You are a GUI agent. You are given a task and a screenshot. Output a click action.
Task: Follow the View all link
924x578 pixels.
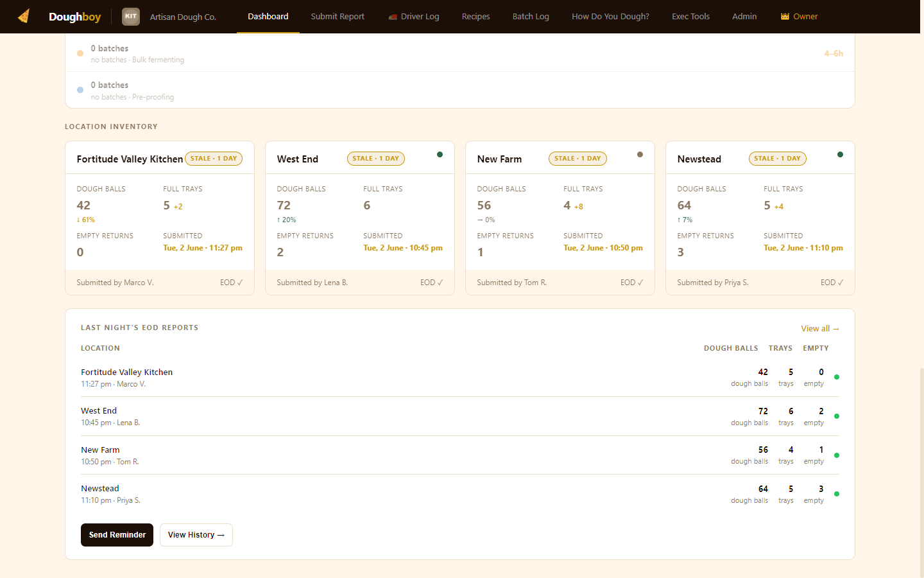820,329
